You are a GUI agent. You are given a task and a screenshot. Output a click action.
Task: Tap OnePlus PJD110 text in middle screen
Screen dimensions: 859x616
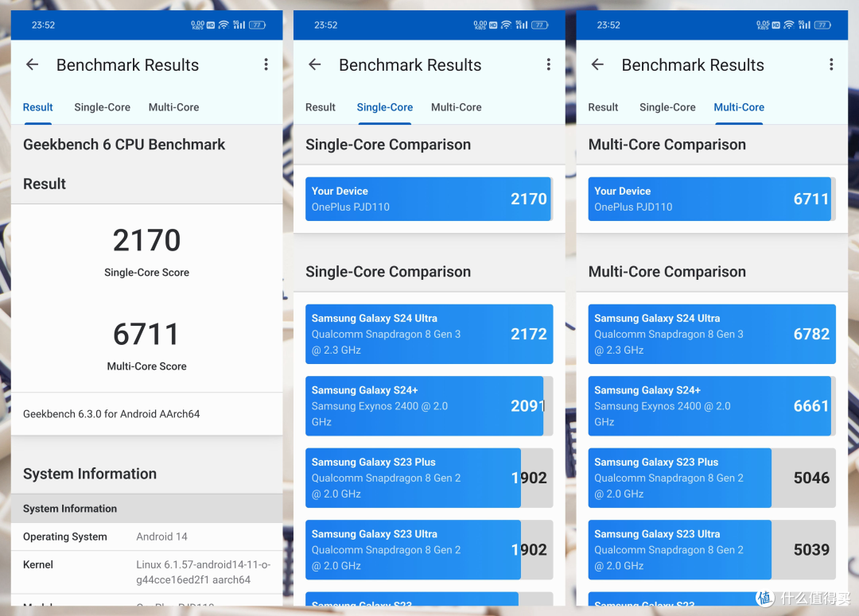[x=351, y=207]
